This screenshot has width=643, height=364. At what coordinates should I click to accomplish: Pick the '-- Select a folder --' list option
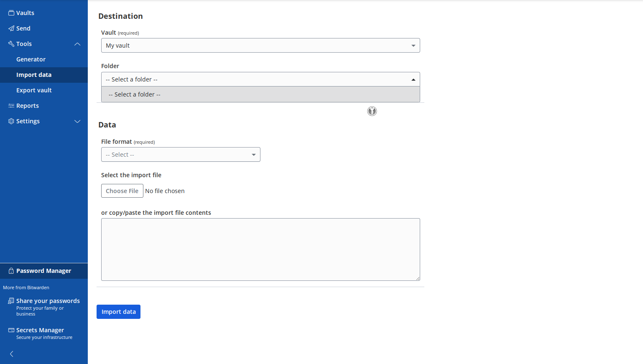coord(260,94)
